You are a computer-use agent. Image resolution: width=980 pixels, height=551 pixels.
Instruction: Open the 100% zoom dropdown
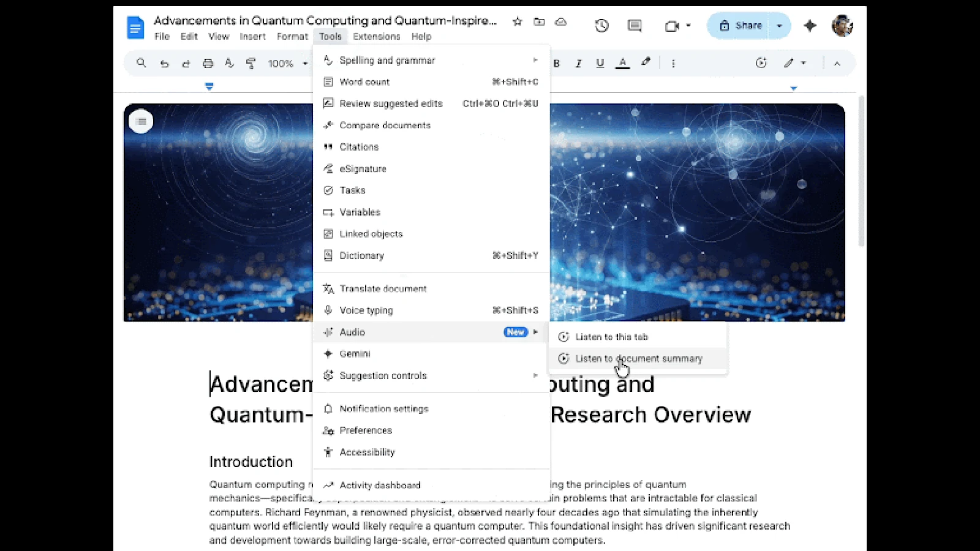(x=287, y=64)
